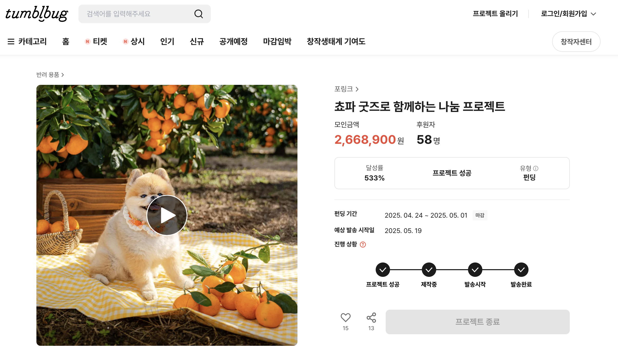Viewport: 618px width, 364px height.
Task: Switch to the 인기 tab
Action: (167, 42)
